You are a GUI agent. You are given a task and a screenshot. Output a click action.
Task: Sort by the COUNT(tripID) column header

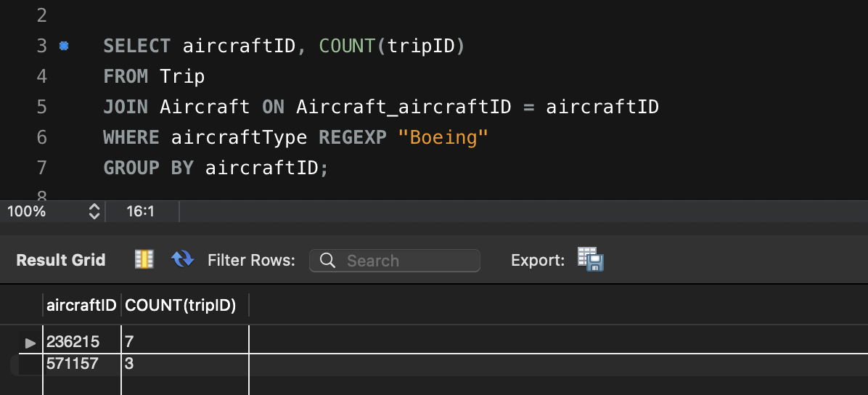point(185,305)
